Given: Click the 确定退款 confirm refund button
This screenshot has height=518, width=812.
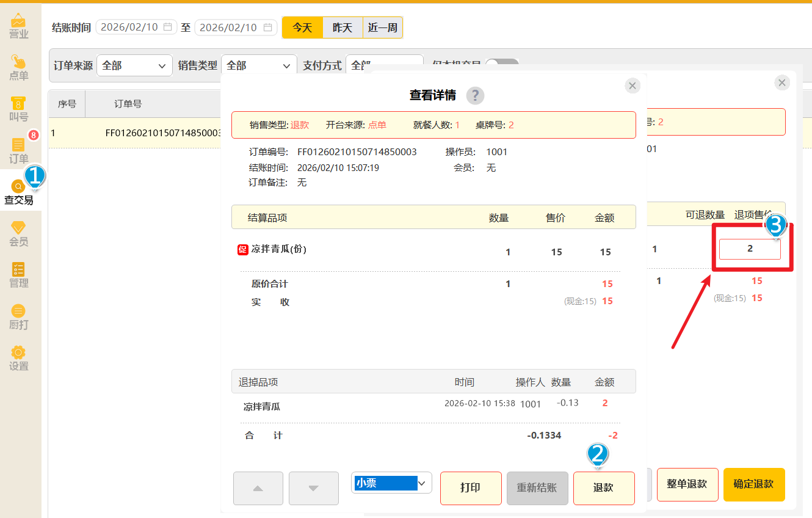Looking at the screenshot, I should pyautogui.click(x=753, y=484).
